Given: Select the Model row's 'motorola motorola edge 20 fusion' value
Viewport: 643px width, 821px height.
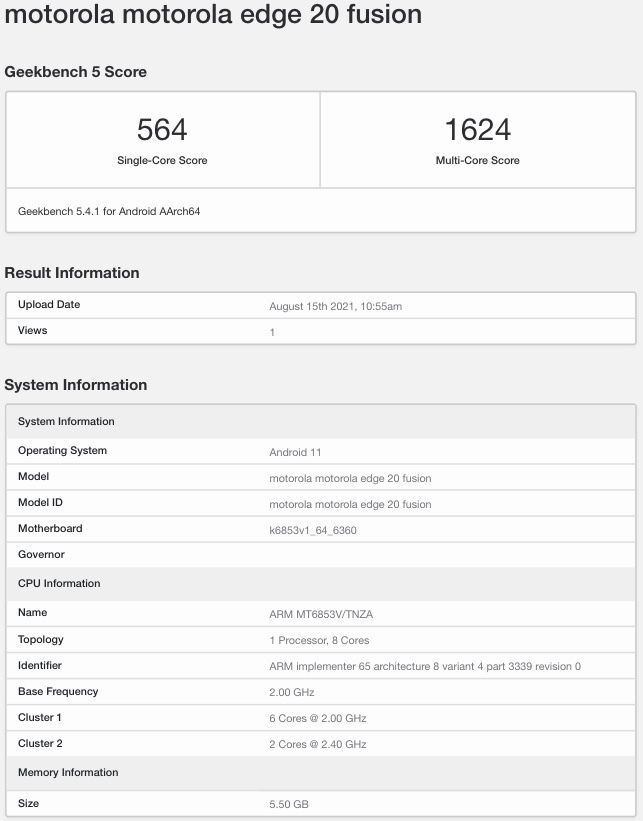Looking at the screenshot, I should pyautogui.click(x=350, y=478).
